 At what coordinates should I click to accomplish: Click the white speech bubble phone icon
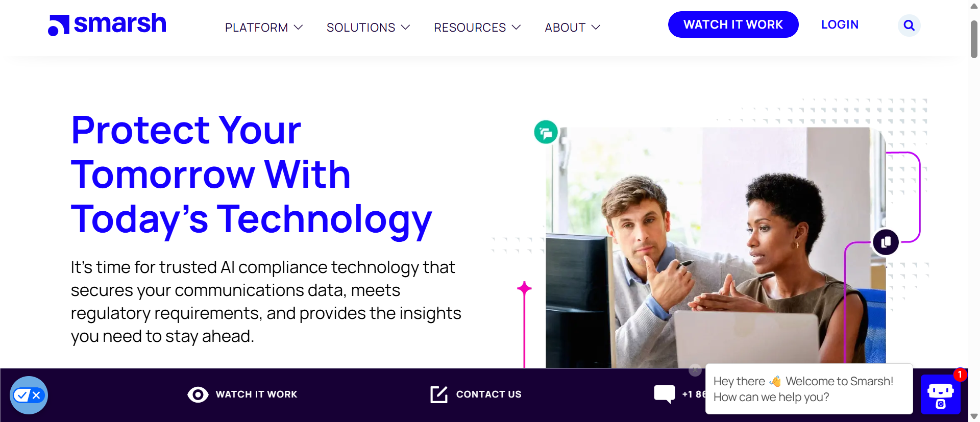pyautogui.click(x=665, y=394)
